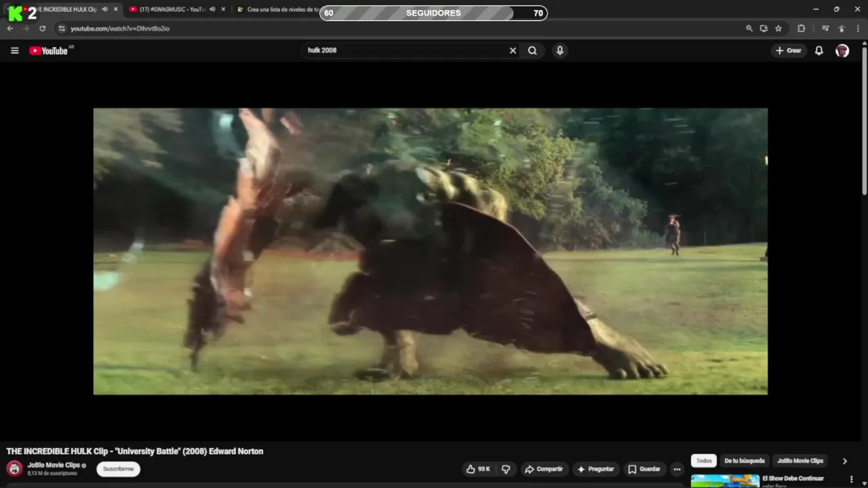
Task: Save video with Guardar
Action: point(644,469)
